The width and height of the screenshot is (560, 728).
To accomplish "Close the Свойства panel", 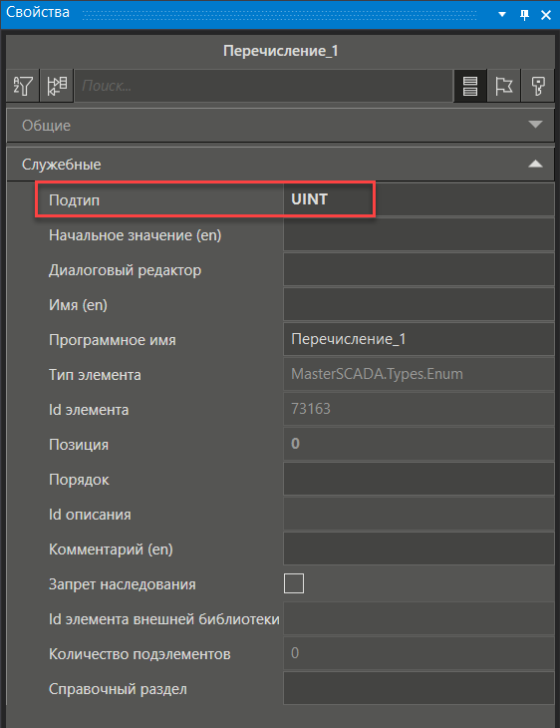I will pyautogui.click(x=546, y=15).
